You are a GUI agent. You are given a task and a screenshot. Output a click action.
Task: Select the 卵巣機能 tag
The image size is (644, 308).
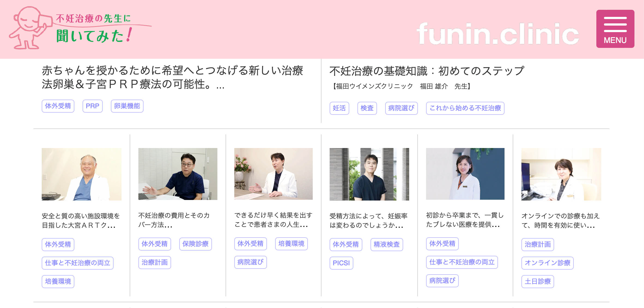coord(127,106)
